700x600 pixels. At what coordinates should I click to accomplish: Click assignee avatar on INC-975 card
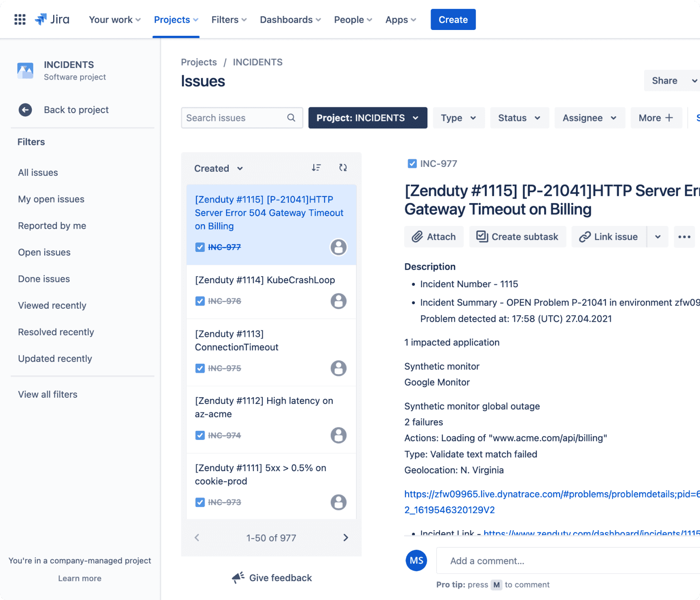tap(339, 368)
